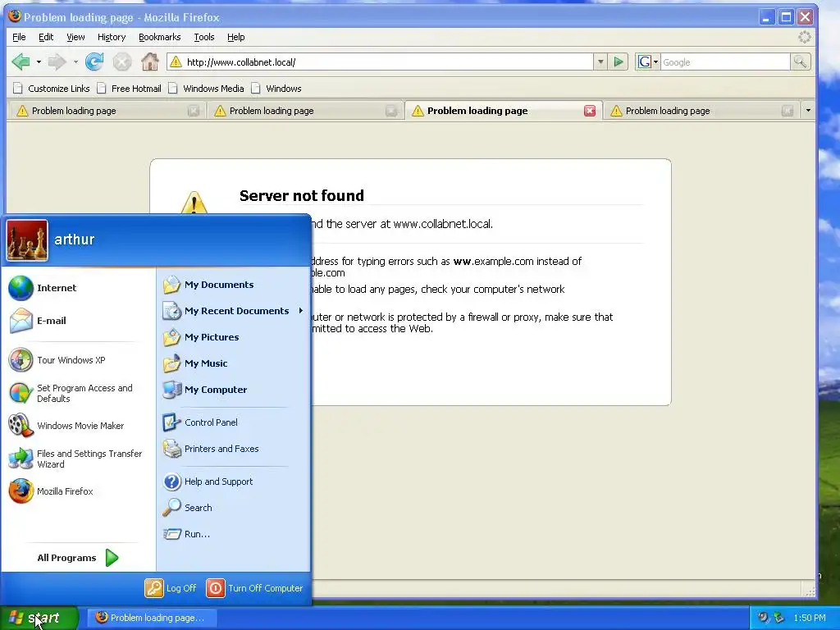Open the Help menu
Viewport: 840px width, 630px height.
pos(235,37)
